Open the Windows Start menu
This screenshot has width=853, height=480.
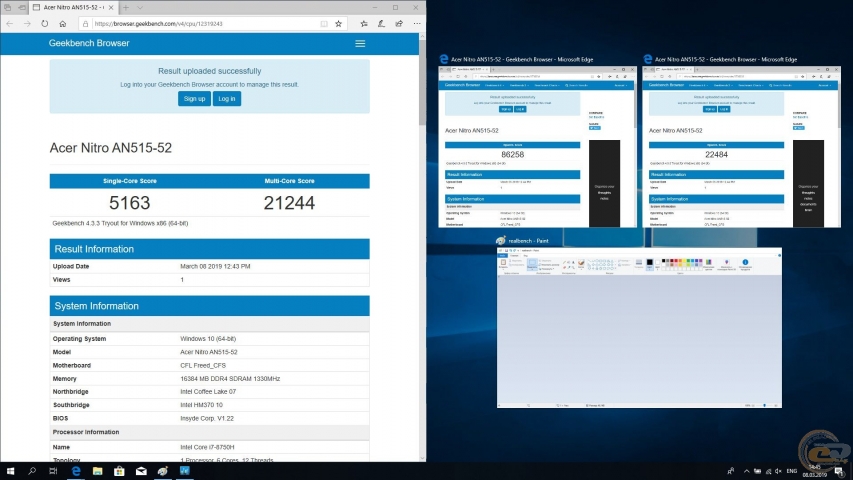coord(10,471)
